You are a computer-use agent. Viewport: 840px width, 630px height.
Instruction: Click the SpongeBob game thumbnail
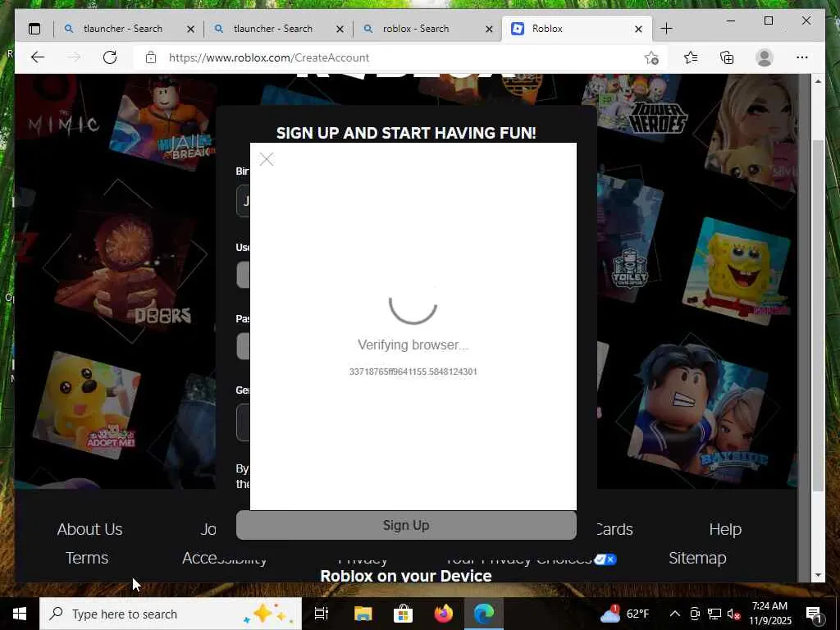[x=737, y=271]
